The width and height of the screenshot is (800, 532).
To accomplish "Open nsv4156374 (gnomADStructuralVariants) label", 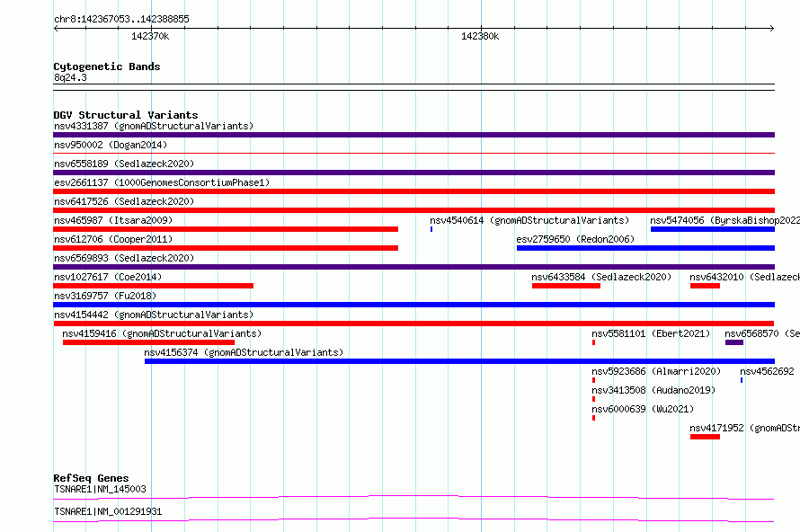I will tap(244, 352).
